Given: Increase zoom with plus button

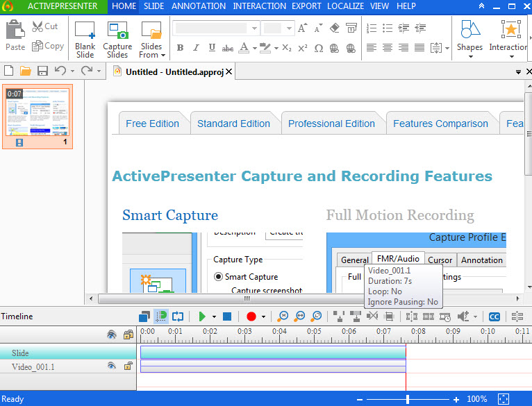Looking at the screenshot, I should (456, 399).
